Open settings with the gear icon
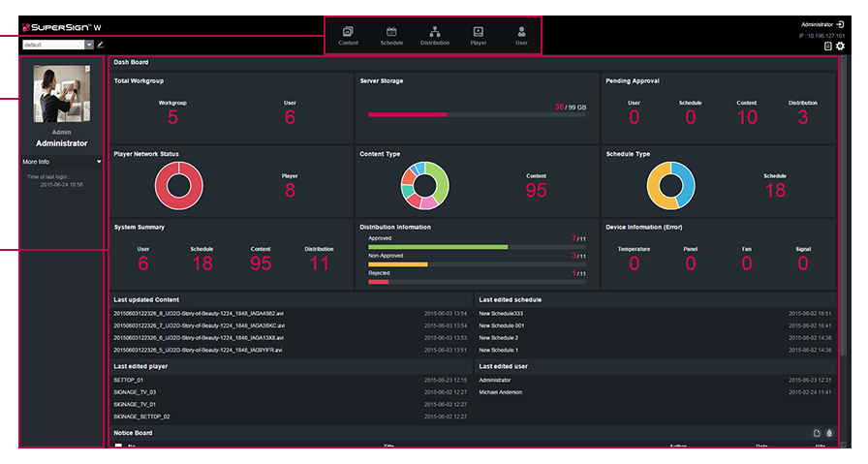 tap(840, 46)
